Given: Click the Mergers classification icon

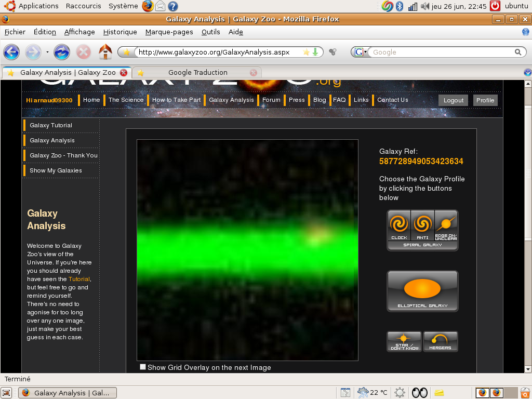Looking at the screenshot, I should pyautogui.click(x=440, y=341).
